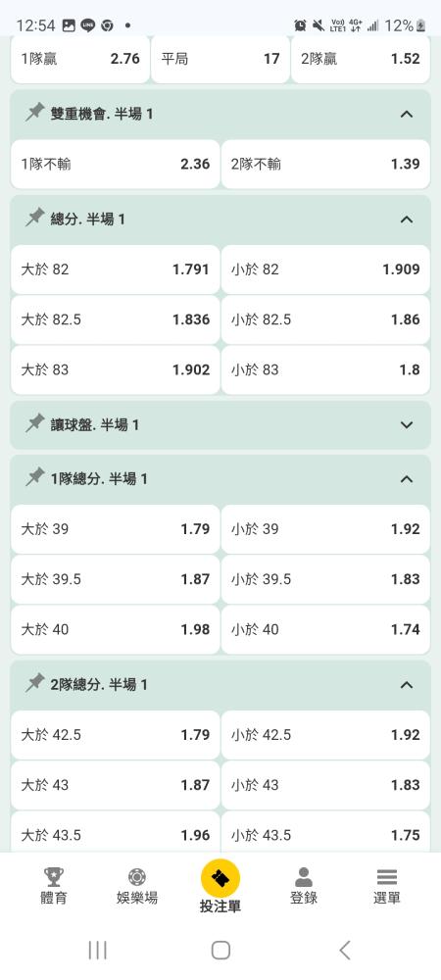441x980 pixels.
Task: Select 大於 82.5 odds 1.836
Action: click(115, 319)
